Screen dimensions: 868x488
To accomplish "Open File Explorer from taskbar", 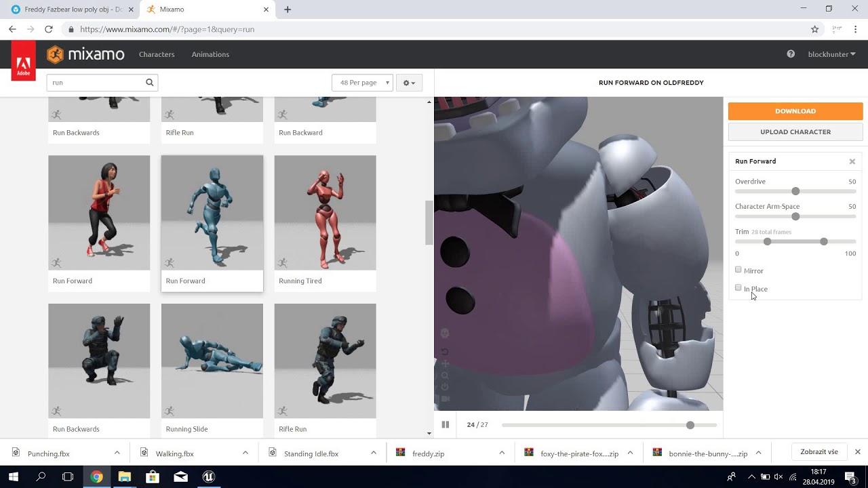I will (x=125, y=476).
